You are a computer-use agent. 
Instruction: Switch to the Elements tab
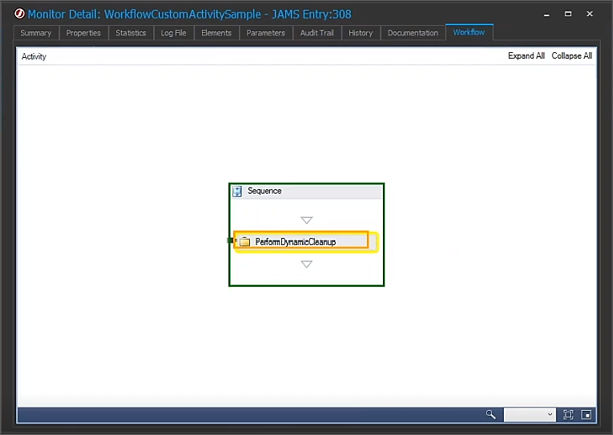click(216, 33)
